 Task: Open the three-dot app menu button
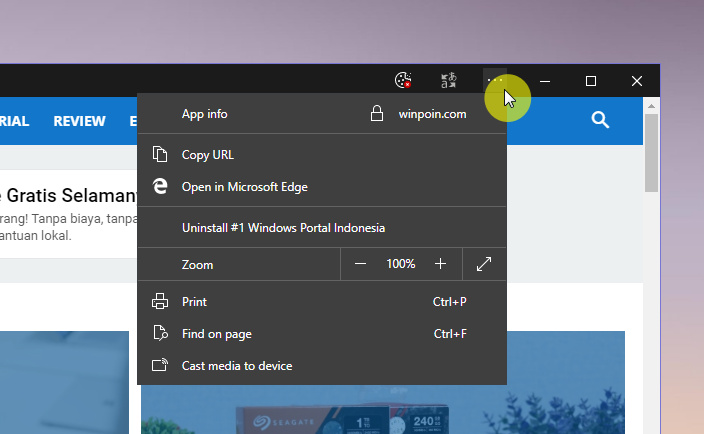(x=495, y=81)
